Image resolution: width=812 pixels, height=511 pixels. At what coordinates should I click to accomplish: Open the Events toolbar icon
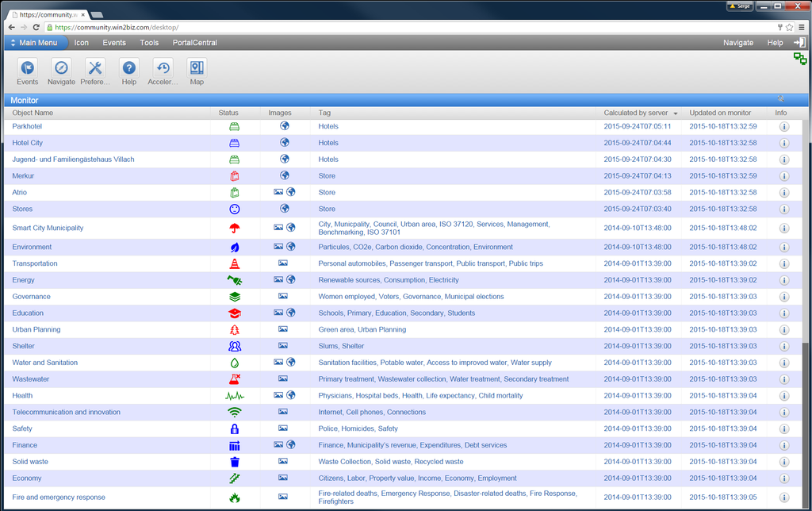[x=28, y=68]
